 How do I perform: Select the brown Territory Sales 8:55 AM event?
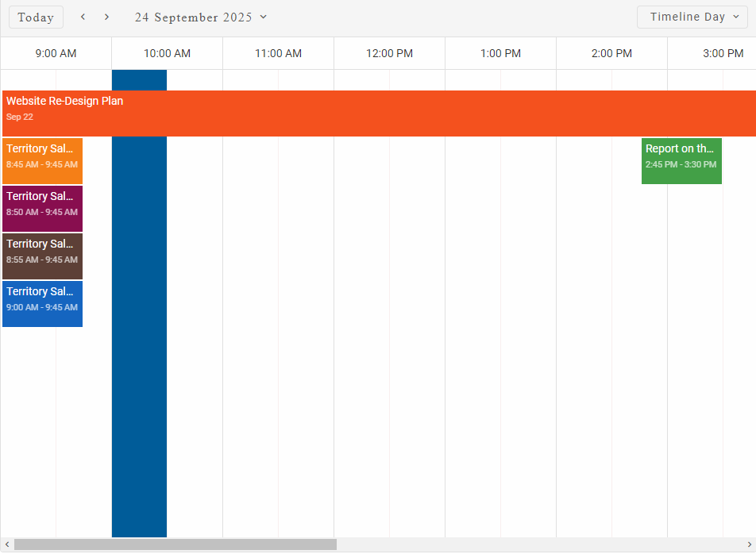point(42,256)
